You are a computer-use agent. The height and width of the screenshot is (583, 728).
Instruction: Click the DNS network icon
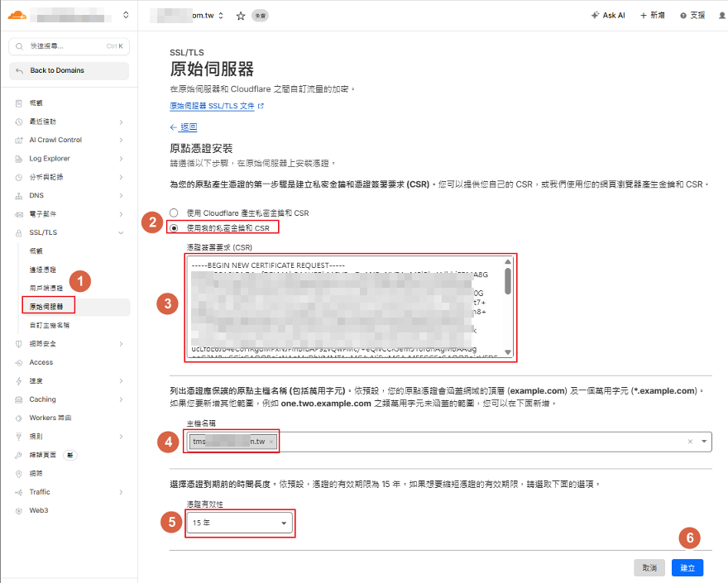(18, 196)
